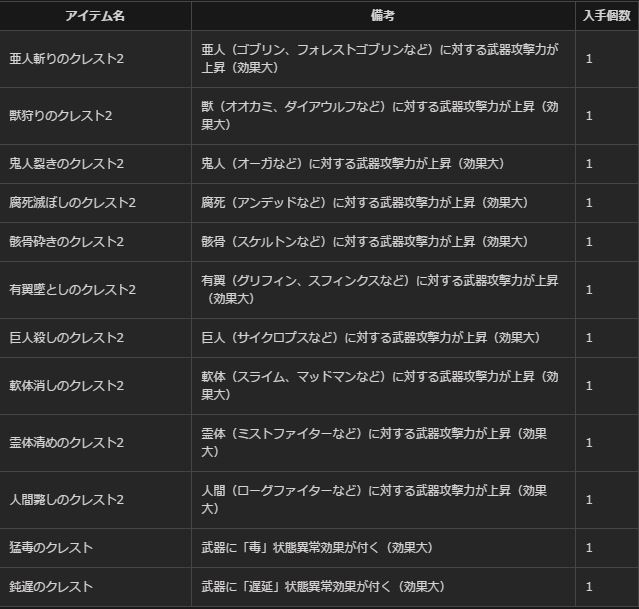
Task: Click the 人間 (ローグファイター) description cell
Action: tap(383, 500)
